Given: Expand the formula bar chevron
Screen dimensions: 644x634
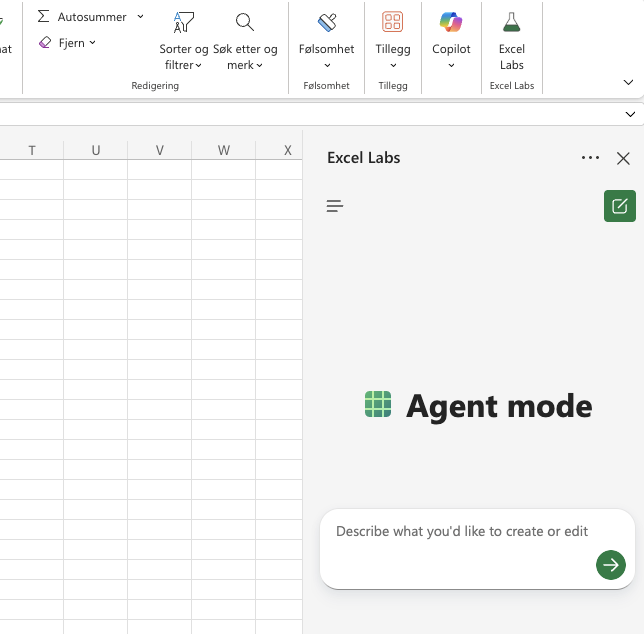Looking at the screenshot, I should click(x=629, y=114).
